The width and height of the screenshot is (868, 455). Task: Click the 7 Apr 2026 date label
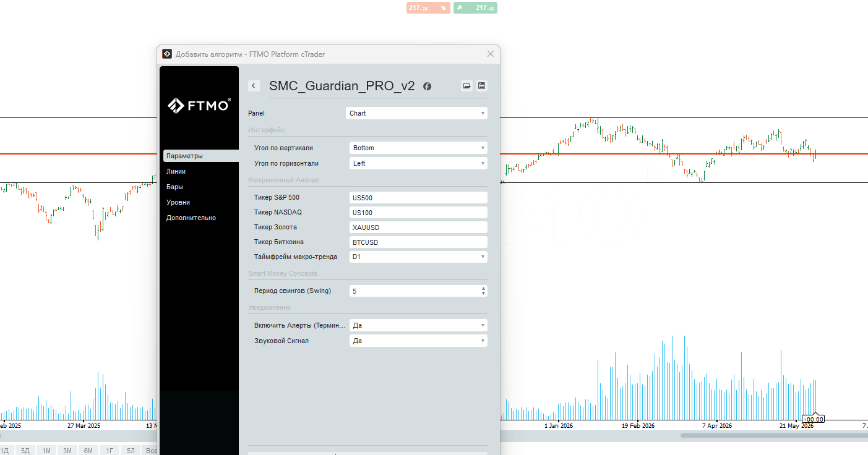coord(717,426)
